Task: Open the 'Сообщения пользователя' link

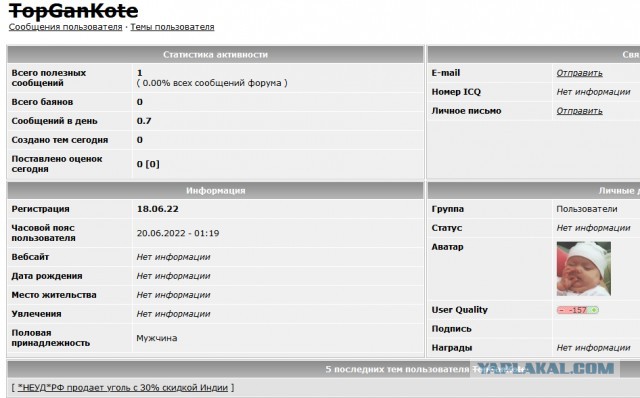Action: pos(65,27)
